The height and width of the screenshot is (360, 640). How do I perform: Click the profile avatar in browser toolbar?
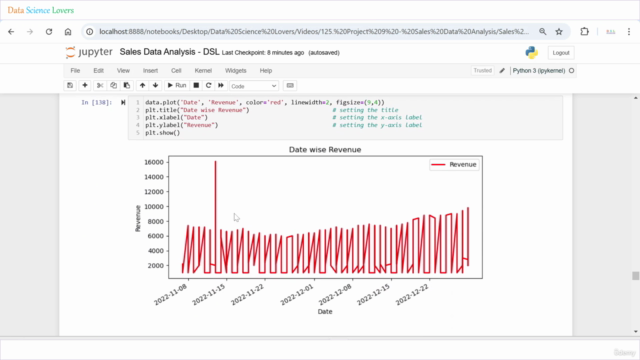coord(611,31)
